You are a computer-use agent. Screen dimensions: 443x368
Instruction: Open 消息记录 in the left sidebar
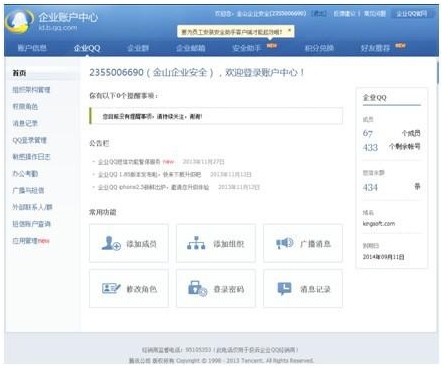coord(25,123)
